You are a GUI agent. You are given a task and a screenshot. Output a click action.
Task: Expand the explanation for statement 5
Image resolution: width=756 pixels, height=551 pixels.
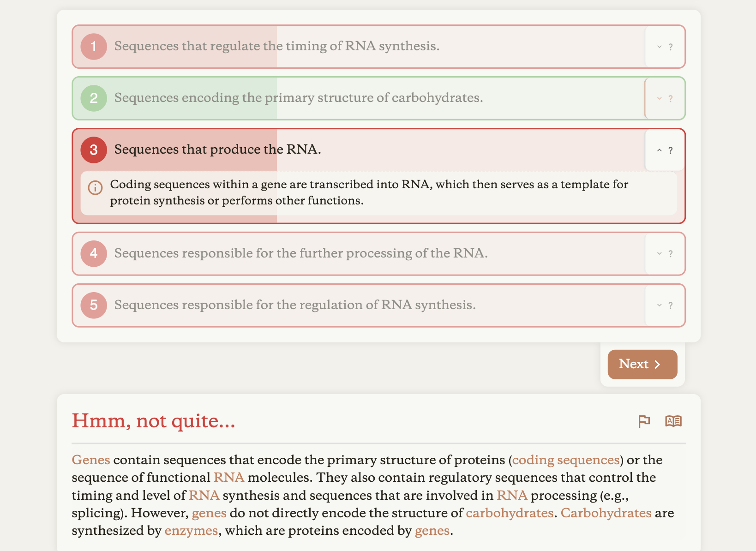coord(659,305)
